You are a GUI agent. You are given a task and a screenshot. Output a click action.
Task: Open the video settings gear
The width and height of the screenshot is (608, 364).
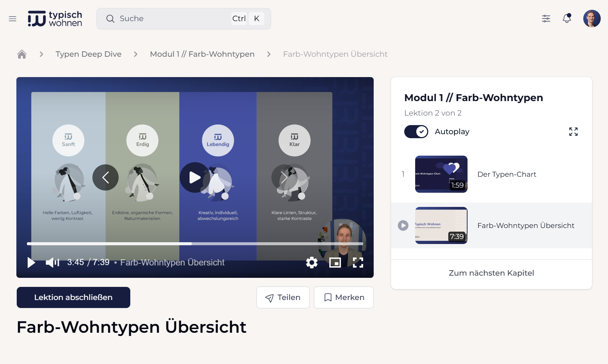pos(311,263)
